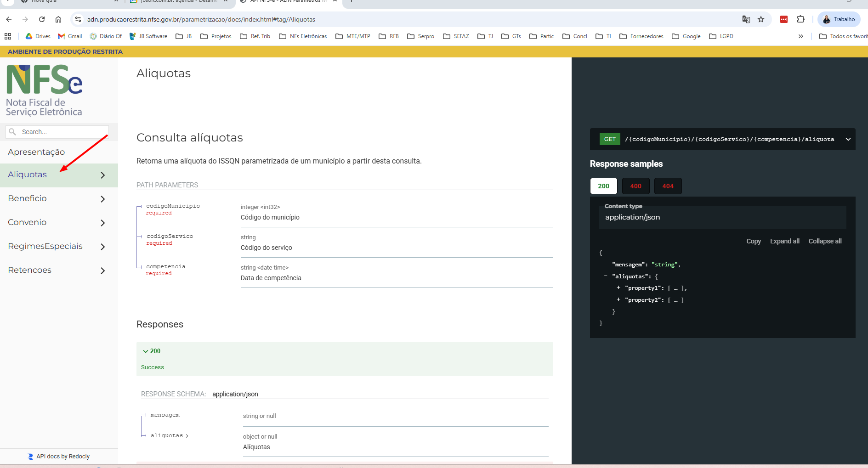Viewport: 868px width, 468px height.
Task: Open the browser extensions puzzle icon
Action: coord(800,19)
